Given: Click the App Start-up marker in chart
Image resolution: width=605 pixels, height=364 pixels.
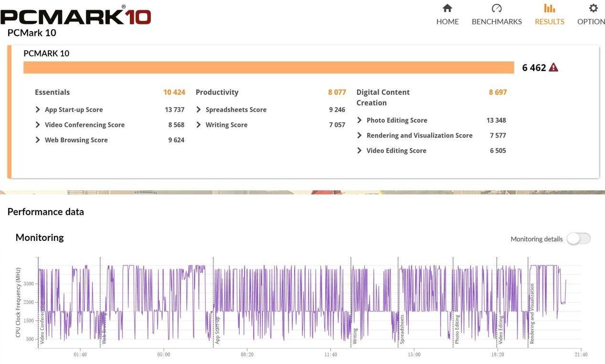Looking at the screenshot, I should tap(217, 330).
